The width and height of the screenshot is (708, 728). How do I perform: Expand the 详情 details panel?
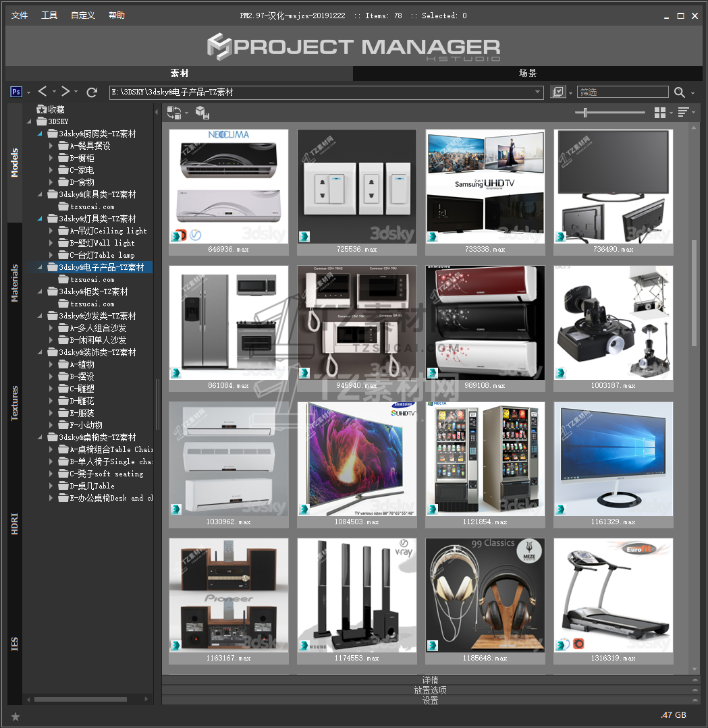click(x=430, y=680)
